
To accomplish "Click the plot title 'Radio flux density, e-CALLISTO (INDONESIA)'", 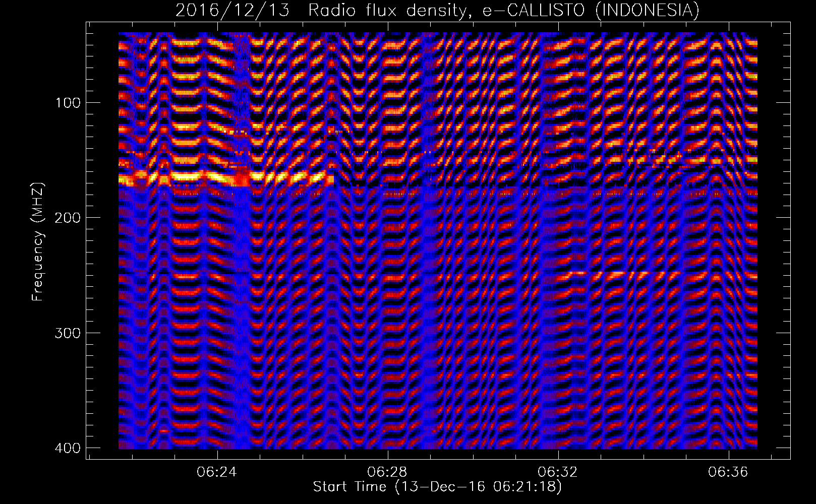I will click(x=503, y=11).
